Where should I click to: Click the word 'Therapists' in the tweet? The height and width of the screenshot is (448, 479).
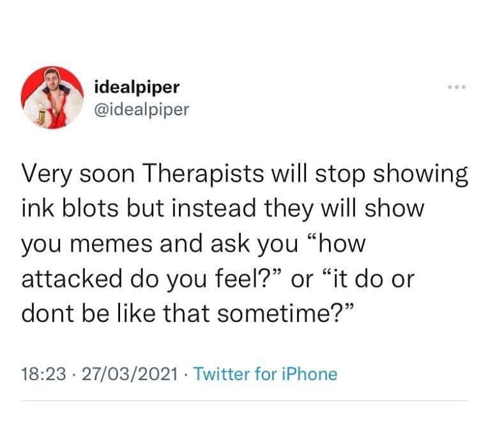[203, 174]
